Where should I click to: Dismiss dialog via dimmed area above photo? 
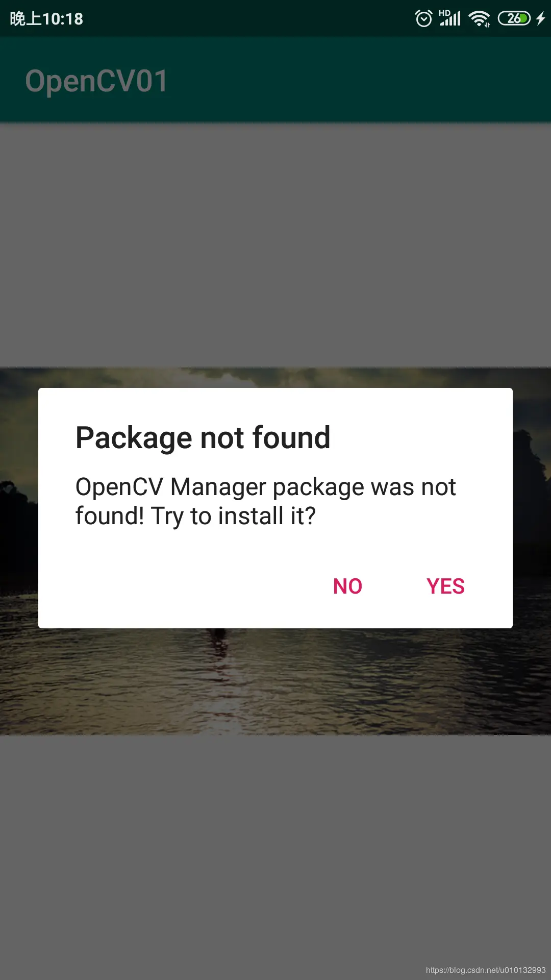tap(275, 245)
